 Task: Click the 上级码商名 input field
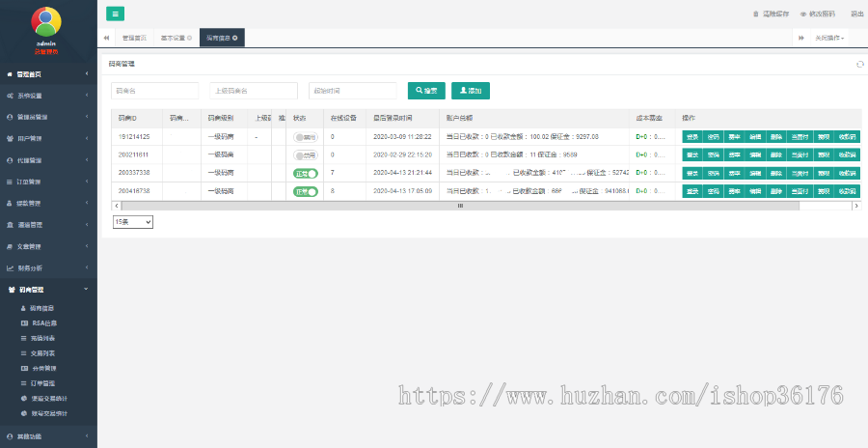[x=254, y=91]
